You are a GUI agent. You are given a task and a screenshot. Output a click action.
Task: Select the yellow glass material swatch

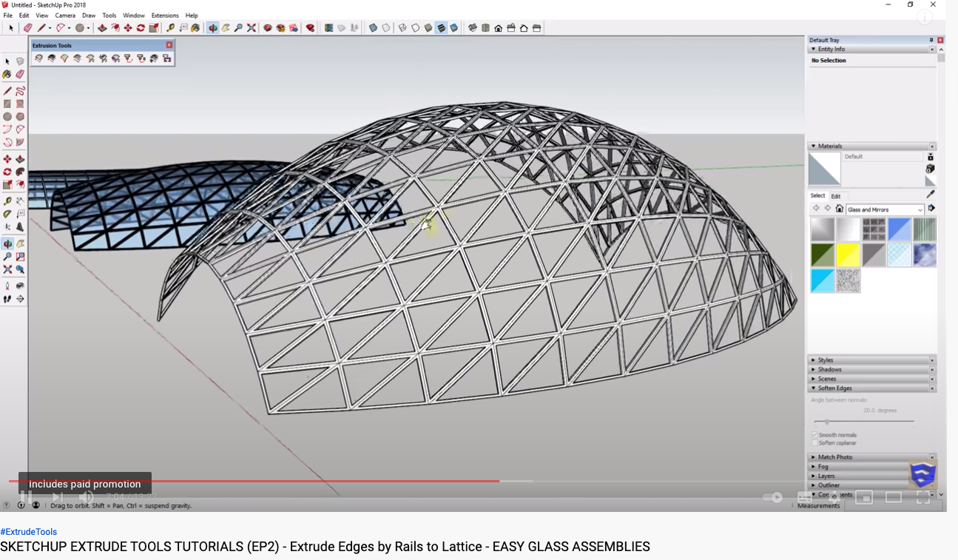click(x=848, y=255)
